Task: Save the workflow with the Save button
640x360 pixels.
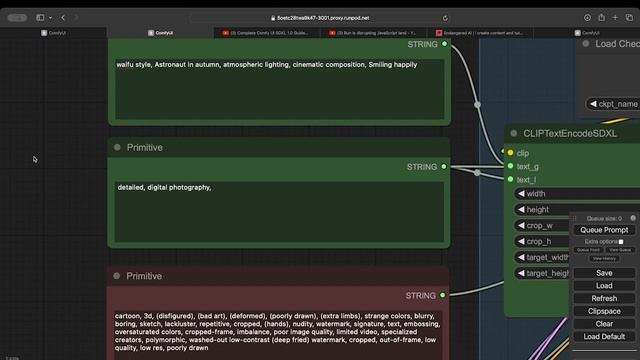Action: tap(604, 273)
